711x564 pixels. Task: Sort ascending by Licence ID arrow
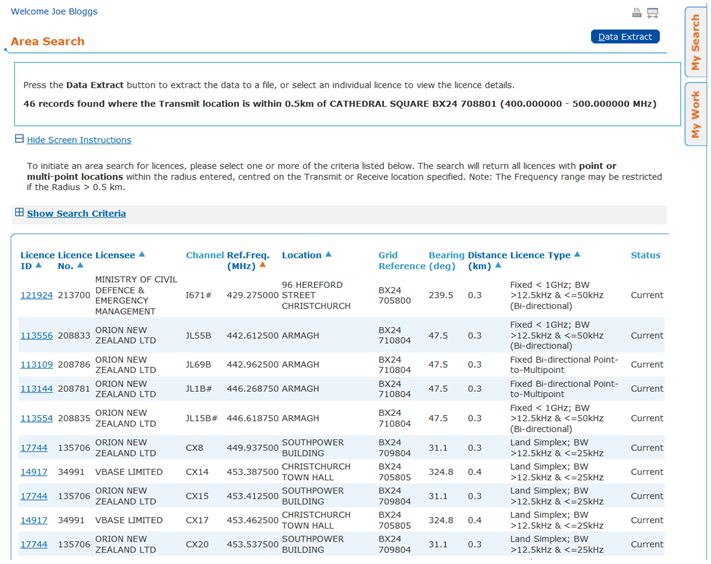click(39, 265)
